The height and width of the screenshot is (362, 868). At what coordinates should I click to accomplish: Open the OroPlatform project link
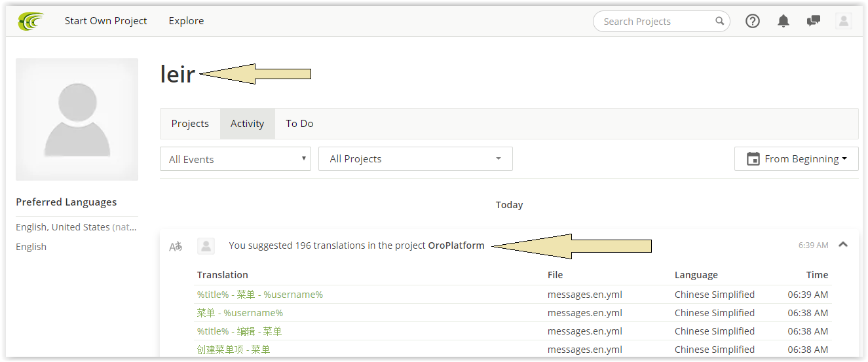pos(456,246)
